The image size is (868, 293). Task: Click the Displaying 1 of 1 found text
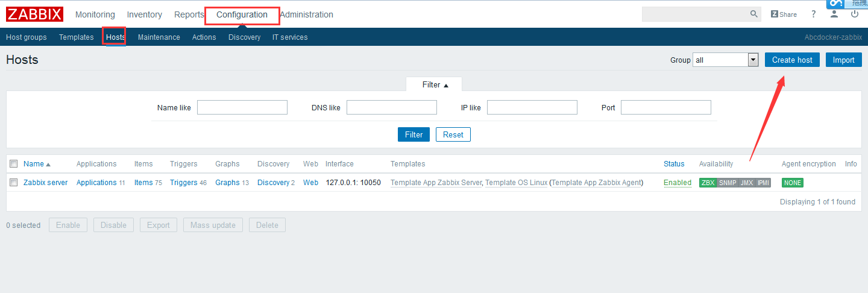[x=817, y=202]
